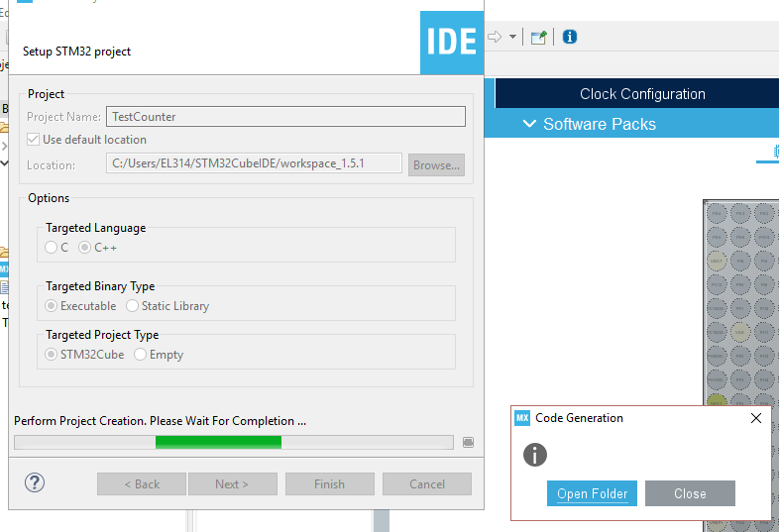
Task: Click the Location path field
Action: pyautogui.click(x=254, y=163)
